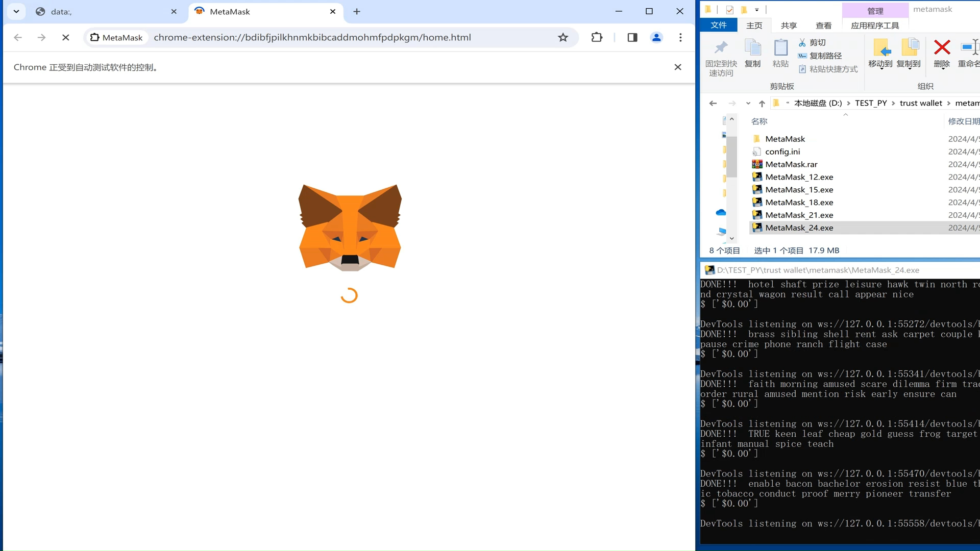Click 粘贴快捷方式 paste shortcut
This screenshot has width=980, height=551.
[x=828, y=69]
